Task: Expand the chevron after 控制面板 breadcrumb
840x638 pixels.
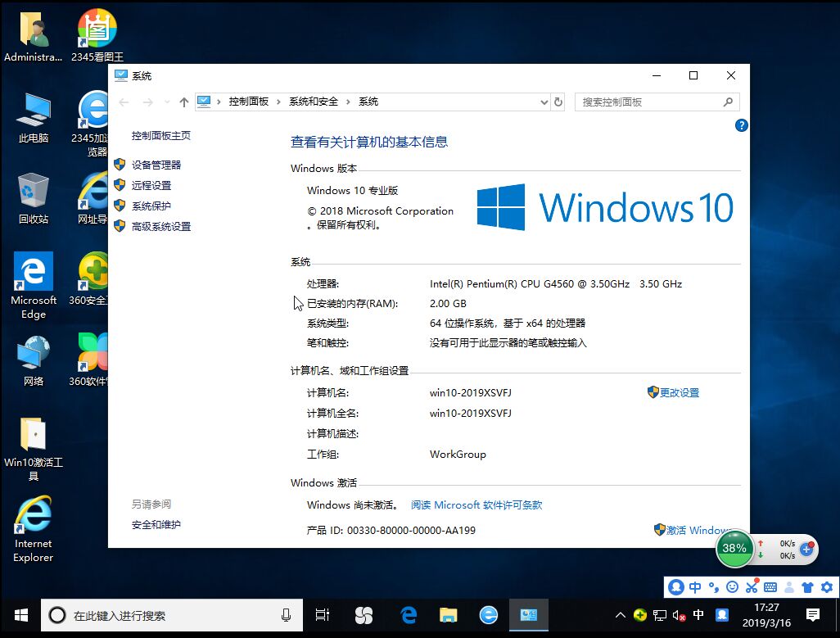Action: coord(278,102)
